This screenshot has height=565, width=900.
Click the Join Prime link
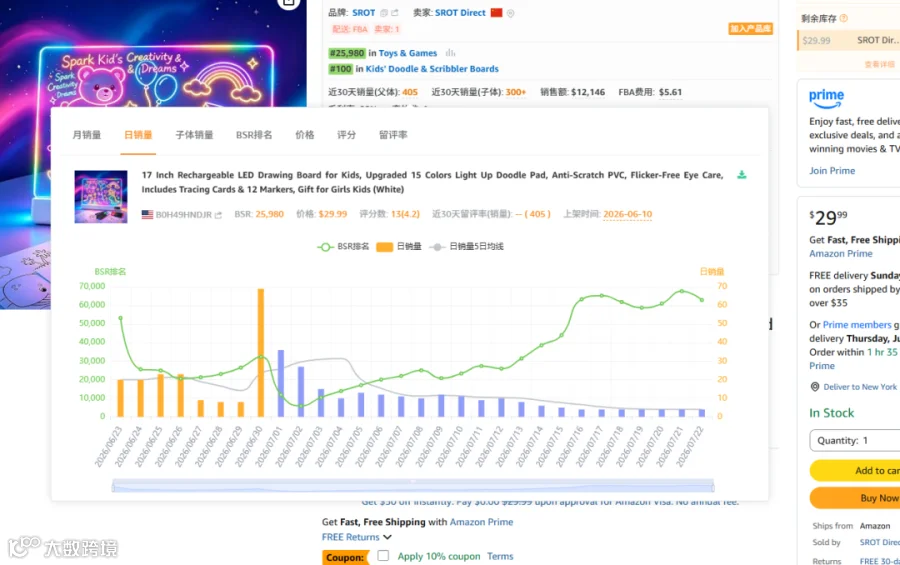coord(832,171)
